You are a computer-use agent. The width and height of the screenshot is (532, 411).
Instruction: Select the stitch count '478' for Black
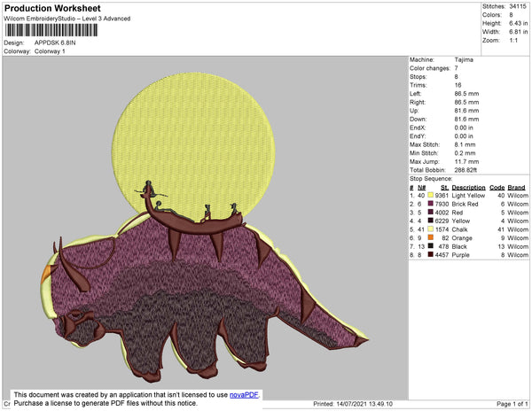tap(443, 246)
